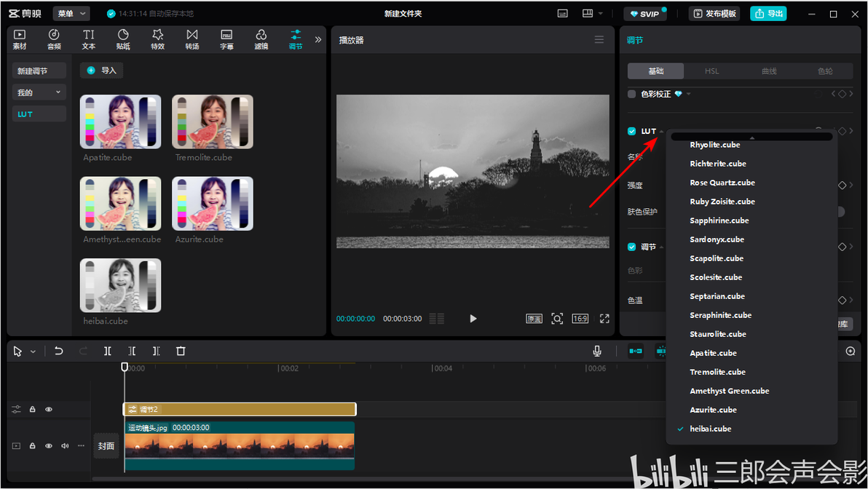Uncheck the LUT checkbox
This screenshot has height=489, width=868.
point(631,131)
